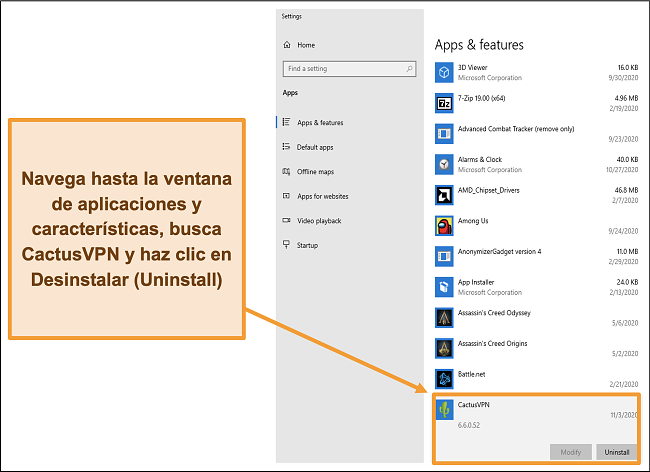Click the 16.0 KB size value
Image resolution: width=650 pixels, height=472 pixels.
628,68
